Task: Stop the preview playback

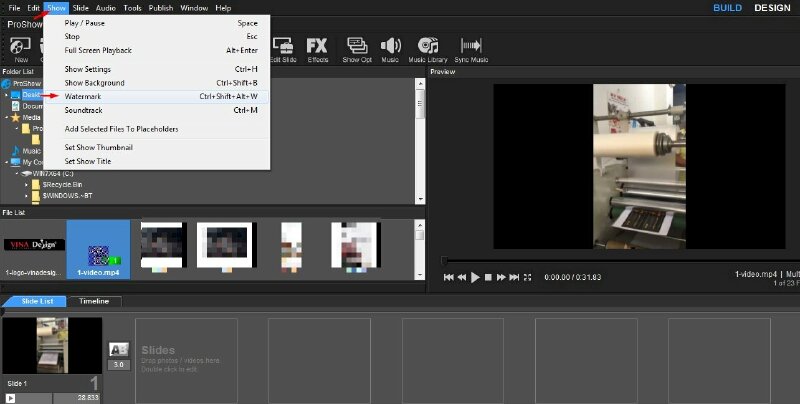Action: pos(488,277)
